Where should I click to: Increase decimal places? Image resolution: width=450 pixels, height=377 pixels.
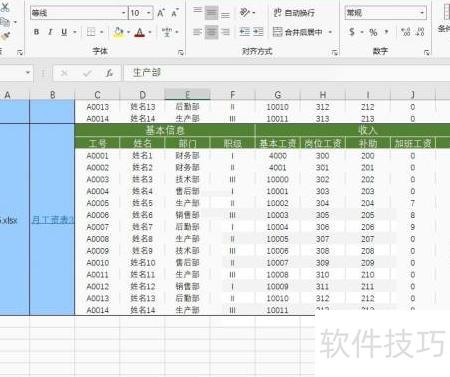pyautogui.click(x=406, y=32)
